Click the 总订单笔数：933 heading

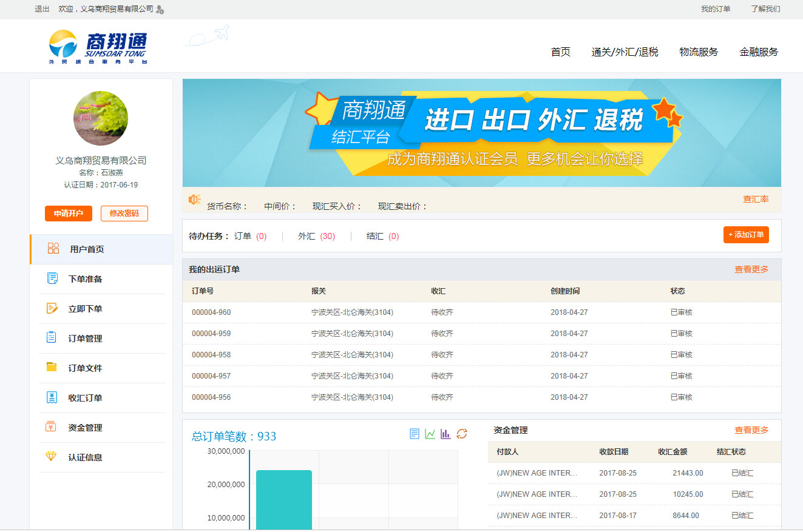tap(234, 436)
